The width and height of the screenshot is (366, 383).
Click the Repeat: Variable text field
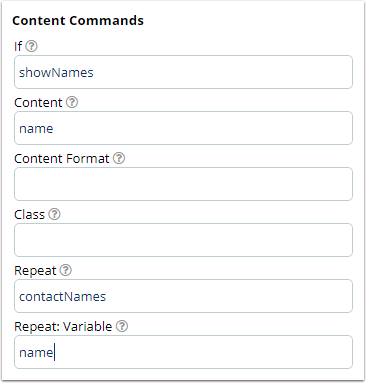(183, 352)
